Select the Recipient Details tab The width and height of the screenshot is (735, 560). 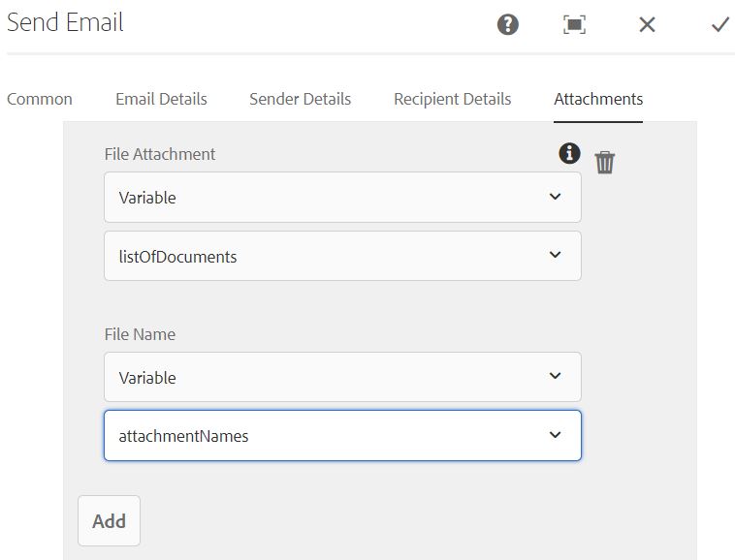(x=452, y=99)
